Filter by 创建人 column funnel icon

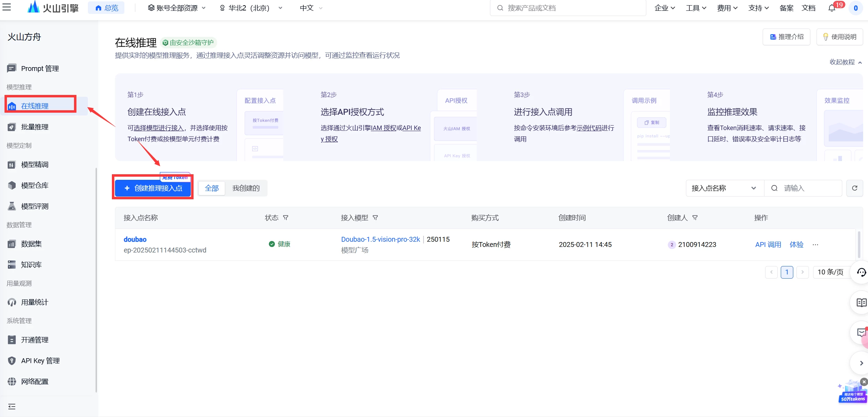click(x=695, y=218)
